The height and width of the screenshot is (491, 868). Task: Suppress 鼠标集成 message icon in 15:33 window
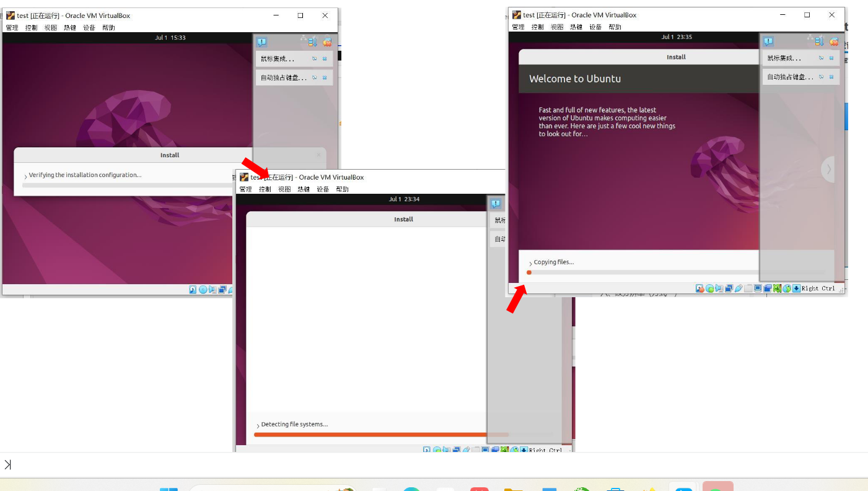click(x=314, y=59)
